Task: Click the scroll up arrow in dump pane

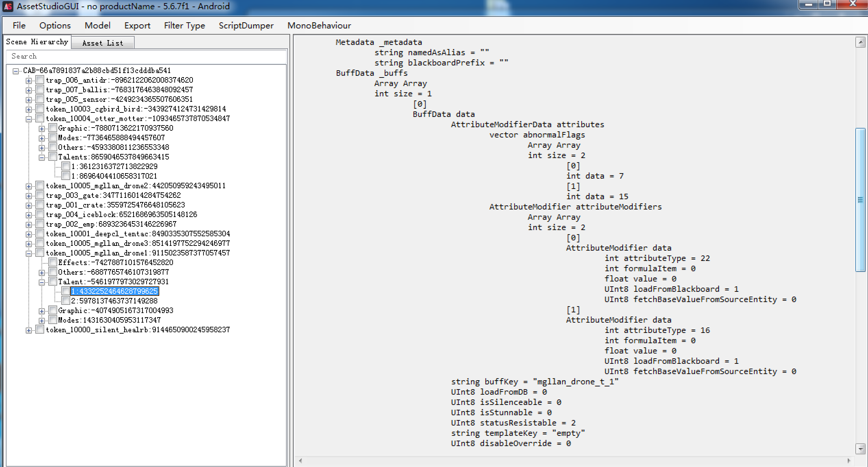Action: 860,43
